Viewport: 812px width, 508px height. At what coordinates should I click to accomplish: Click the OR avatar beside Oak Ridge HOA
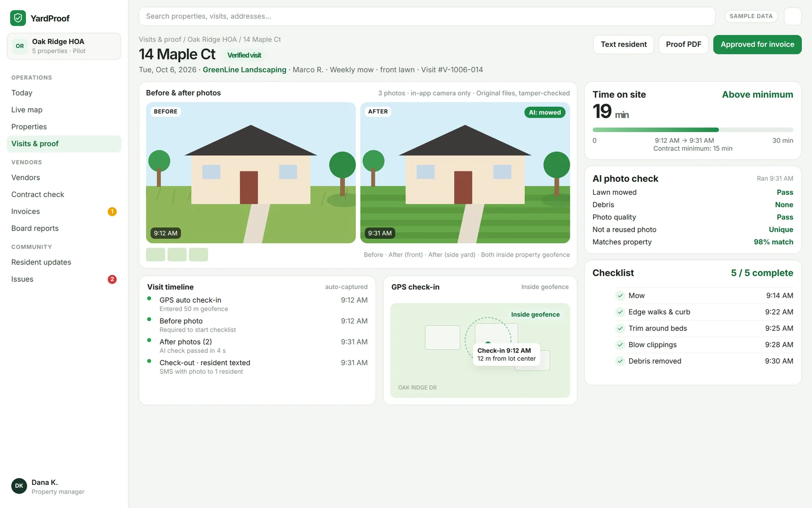point(20,46)
